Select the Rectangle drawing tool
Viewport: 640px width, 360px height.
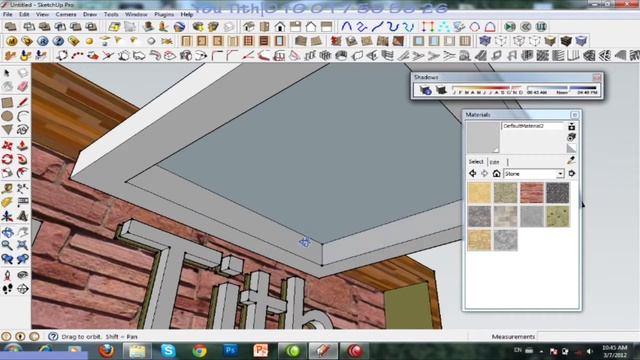point(7,102)
